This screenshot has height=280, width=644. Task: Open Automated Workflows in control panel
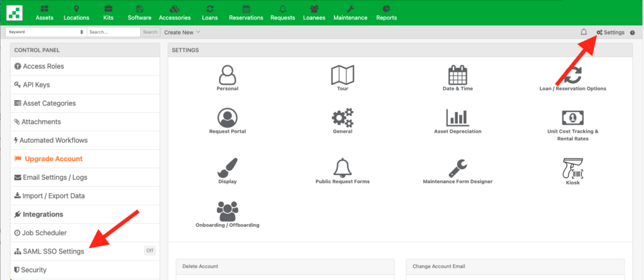point(85,140)
